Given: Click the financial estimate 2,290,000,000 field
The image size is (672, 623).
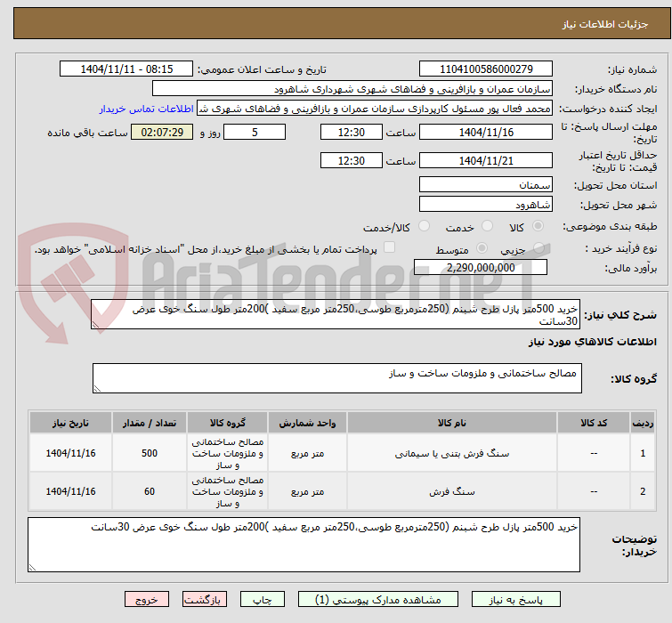Looking at the screenshot, I should pyautogui.click(x=481, y=267).
